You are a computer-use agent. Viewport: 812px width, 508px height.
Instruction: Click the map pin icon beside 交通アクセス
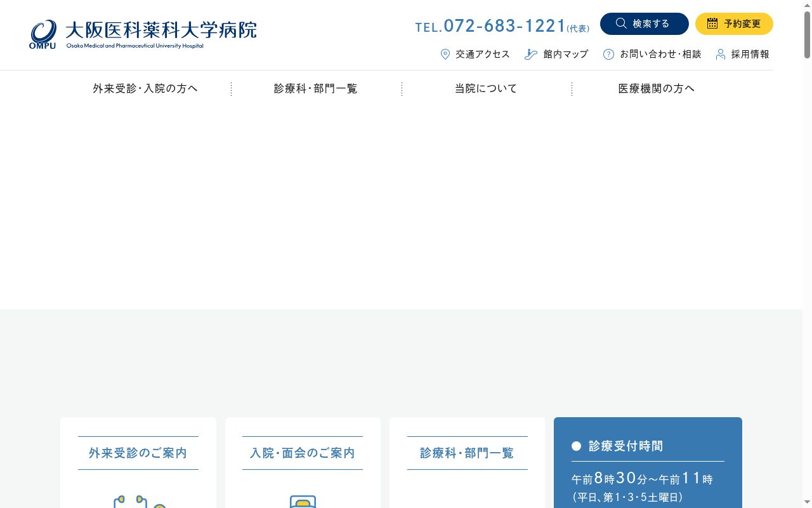445,55
